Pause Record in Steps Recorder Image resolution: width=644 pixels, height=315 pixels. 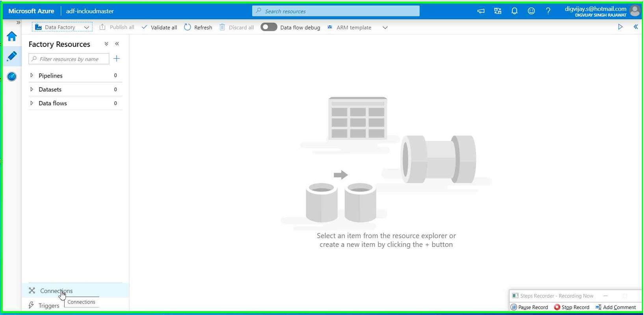(x=529, y=307)
